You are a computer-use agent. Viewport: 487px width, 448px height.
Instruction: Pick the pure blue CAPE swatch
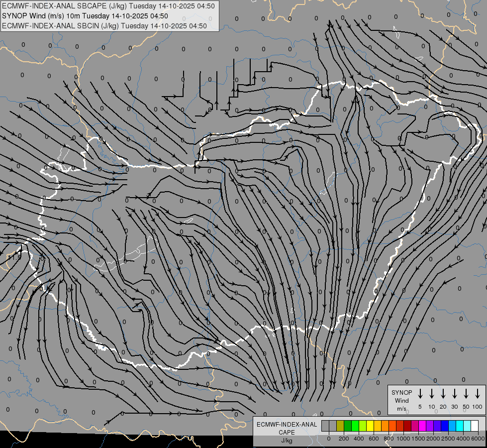pyautogui.click(x=445, y=426)
